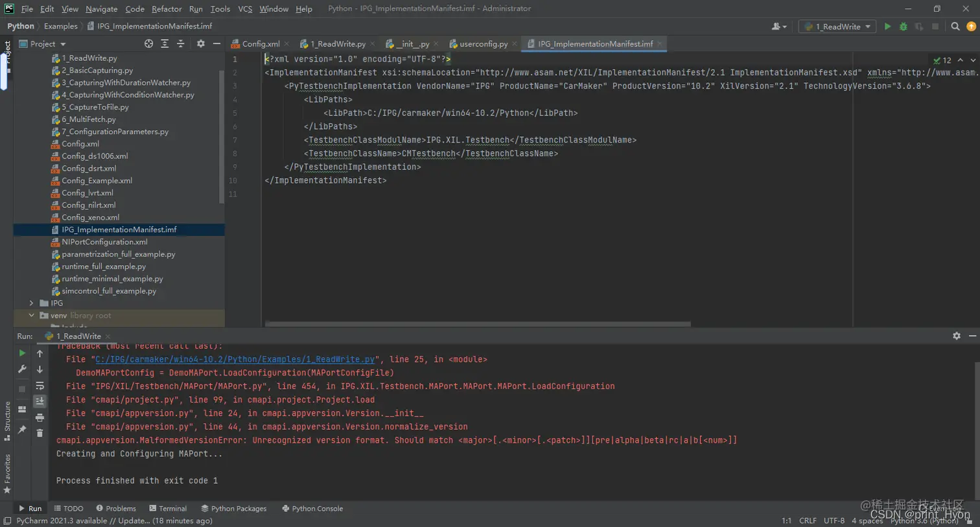Open the 1_ReadWrite.py file link in traceback

coord(235,359)
